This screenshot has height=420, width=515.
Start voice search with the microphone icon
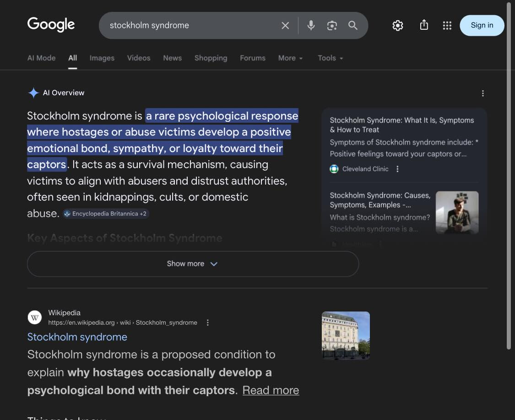(x=311, y=26)
